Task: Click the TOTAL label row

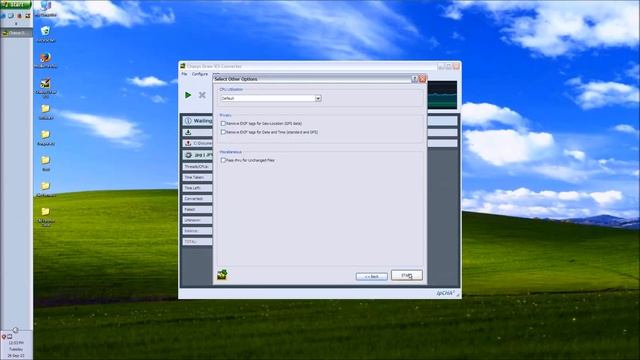Action: tap(198, 242)
